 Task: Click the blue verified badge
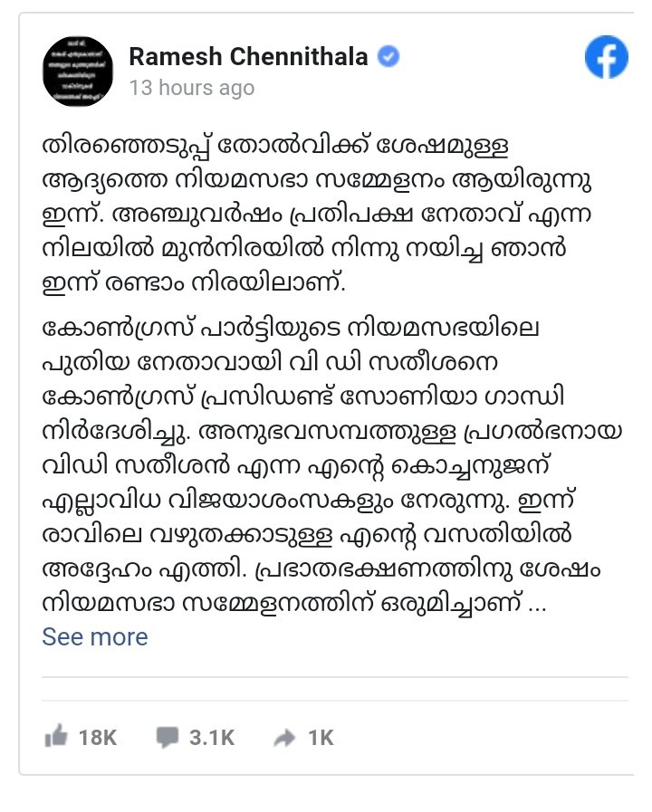coord(388,57)
